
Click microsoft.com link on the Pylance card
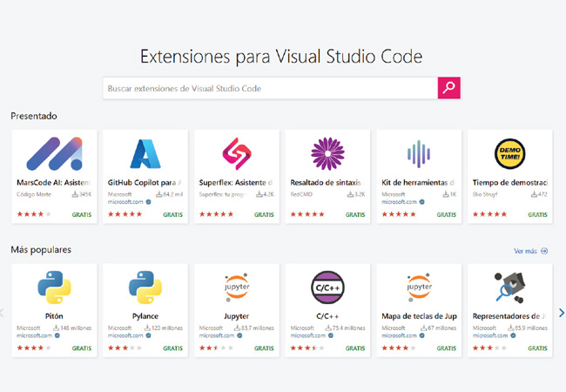[x=125, y=335]
